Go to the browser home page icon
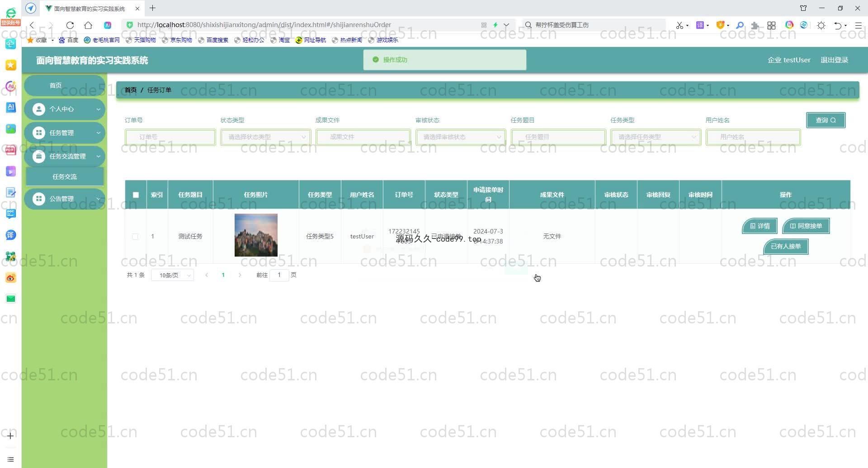Viewport: 868px width, 468px height. [x=88, y=25]
